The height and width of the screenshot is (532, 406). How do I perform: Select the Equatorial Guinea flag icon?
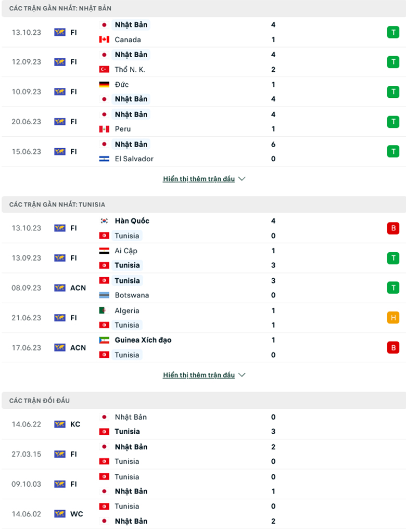tap(104, 340)
